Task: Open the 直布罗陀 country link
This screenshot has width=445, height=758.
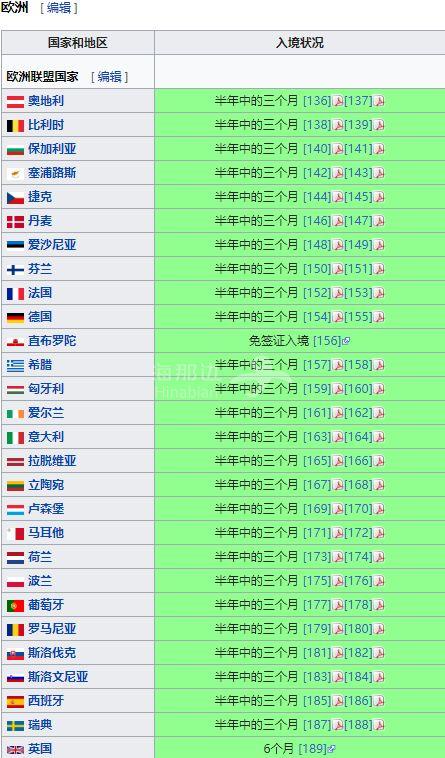Action: click(x=52, y=341)
